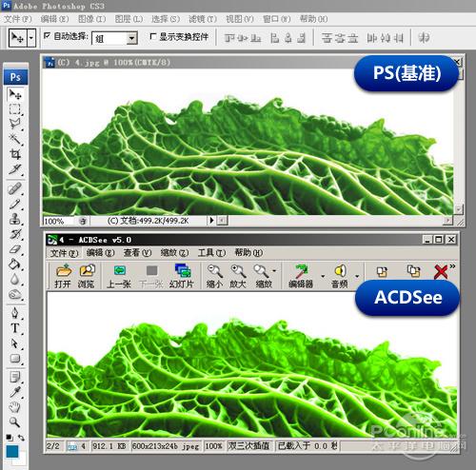Select the Clone Stamp tool
The image size is (476, 470).
pos(14,219)
